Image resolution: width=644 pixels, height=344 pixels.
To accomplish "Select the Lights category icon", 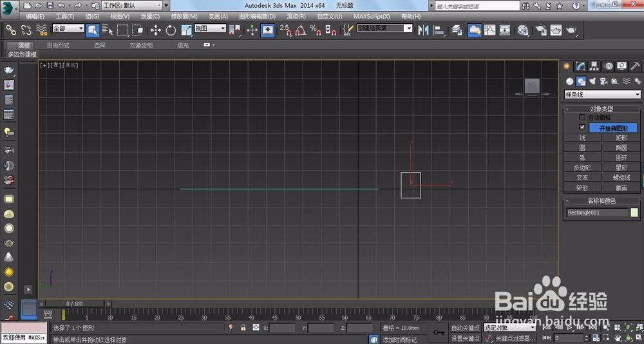I will pyautogui.click(x=592, y=81).
